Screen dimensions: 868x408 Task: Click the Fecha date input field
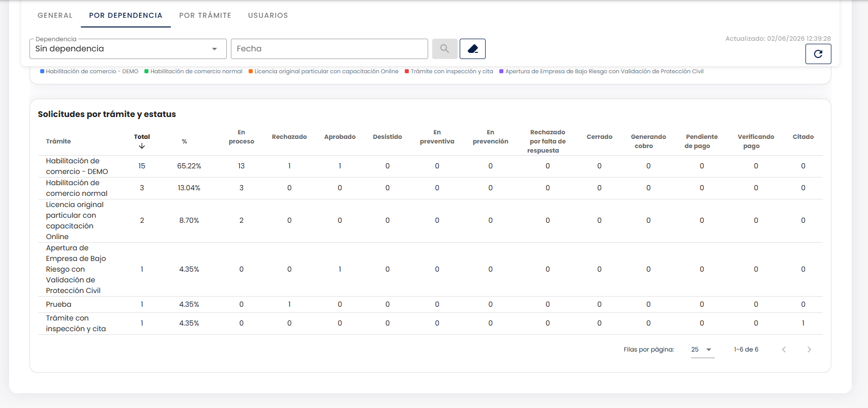[x=329, y=49]
